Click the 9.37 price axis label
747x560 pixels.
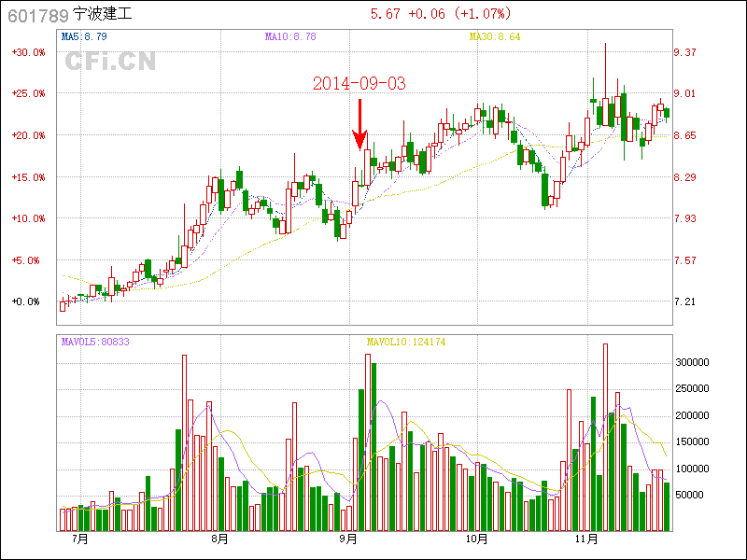pos(685,52)
